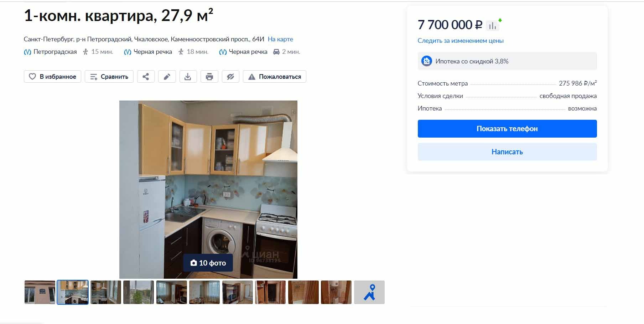Select the third photo thumbnail

tap(106, 292)
